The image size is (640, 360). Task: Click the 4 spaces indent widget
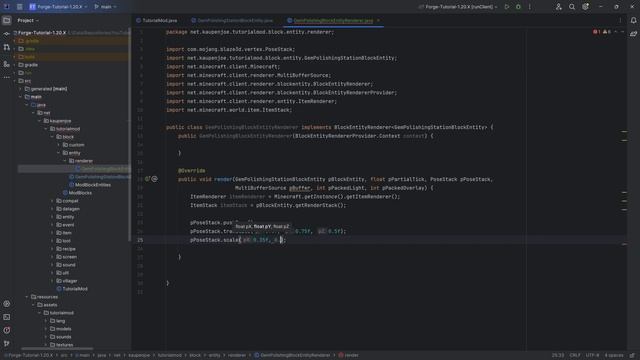tap(613, 356)
